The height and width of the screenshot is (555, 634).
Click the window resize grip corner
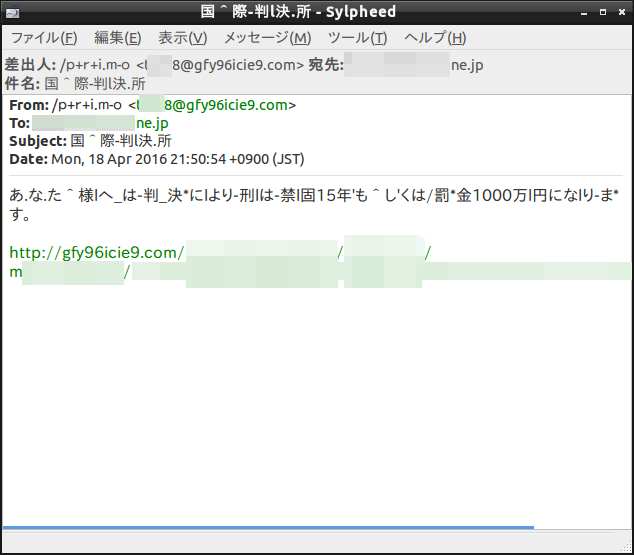click(626, 547)
